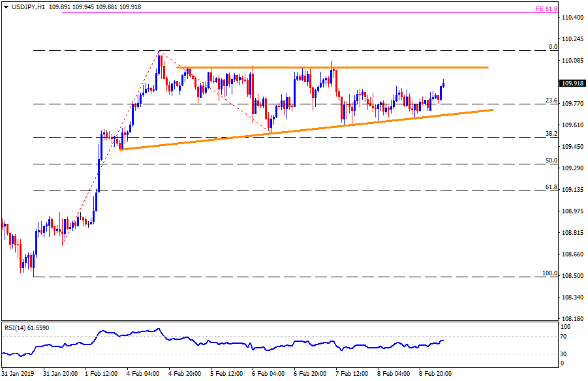
Task: Click the 110.400 price axis label
Action: [x=573, y=18]
